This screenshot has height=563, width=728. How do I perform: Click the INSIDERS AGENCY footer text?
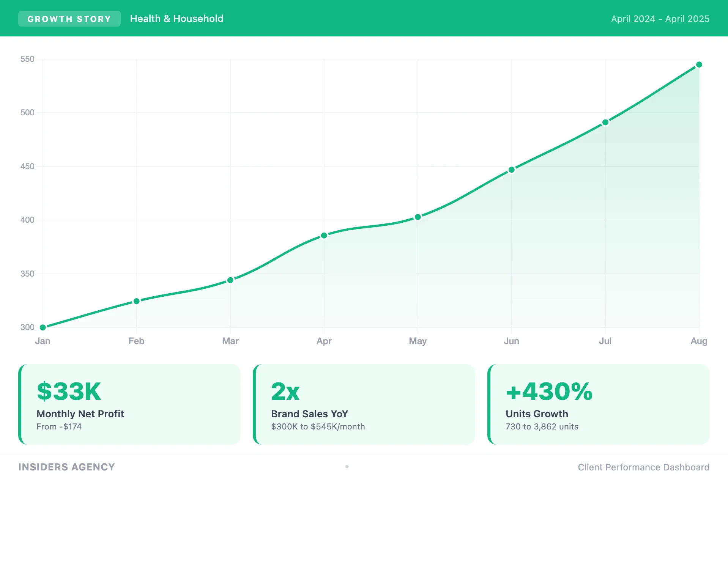(66, 467)
